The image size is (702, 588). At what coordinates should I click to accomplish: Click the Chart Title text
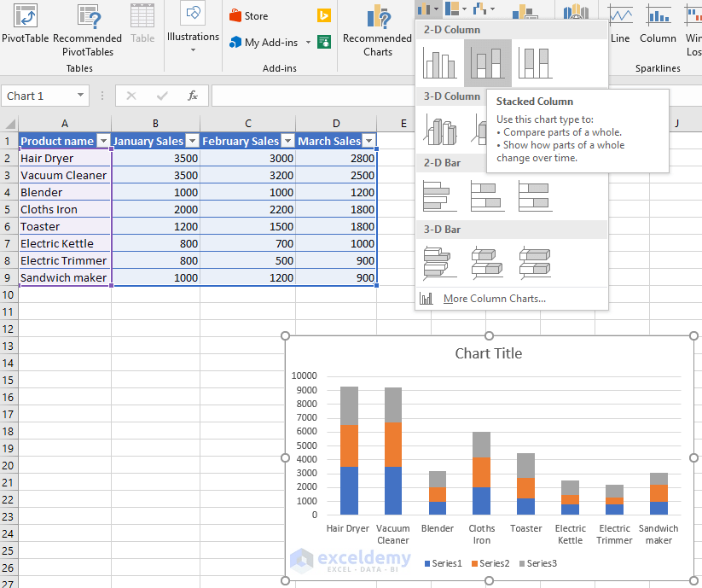(x=489, y=353)
